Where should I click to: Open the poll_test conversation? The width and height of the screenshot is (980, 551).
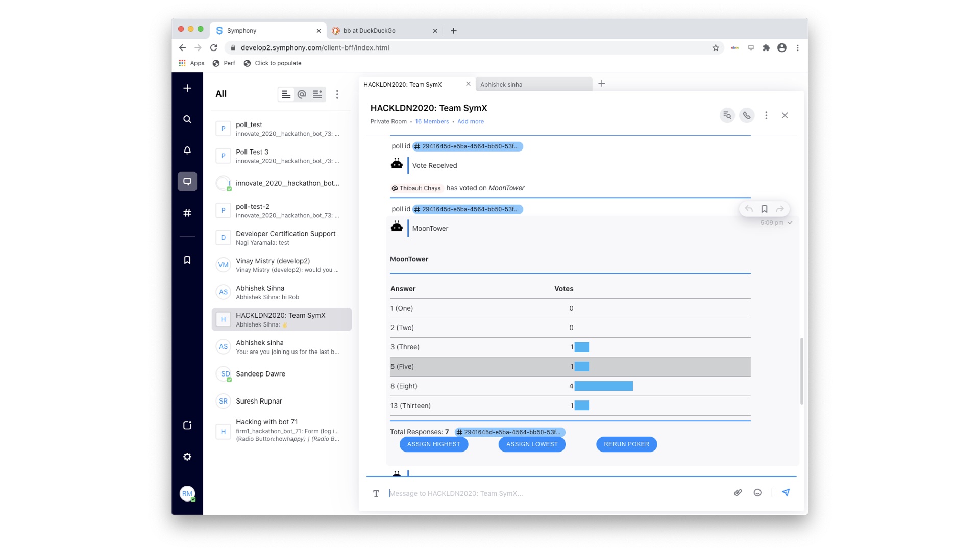[282, 129]
